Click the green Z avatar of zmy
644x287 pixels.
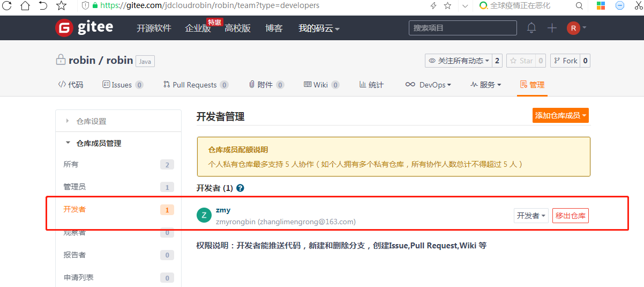204,216
